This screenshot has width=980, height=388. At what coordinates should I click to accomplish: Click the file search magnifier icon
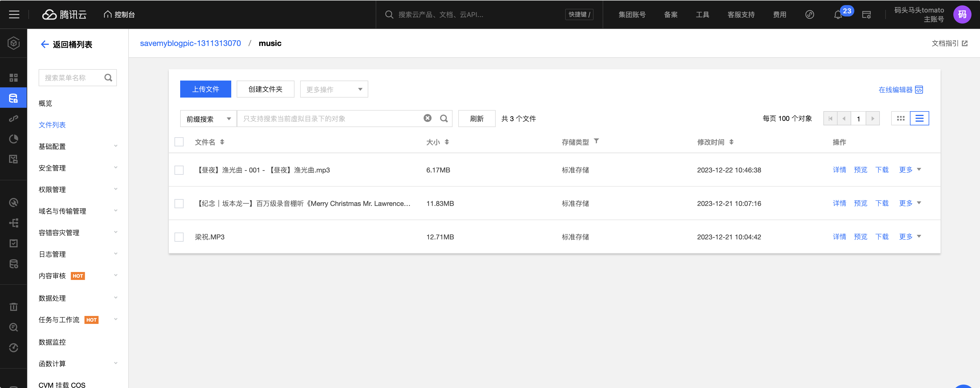click(443, 118)
